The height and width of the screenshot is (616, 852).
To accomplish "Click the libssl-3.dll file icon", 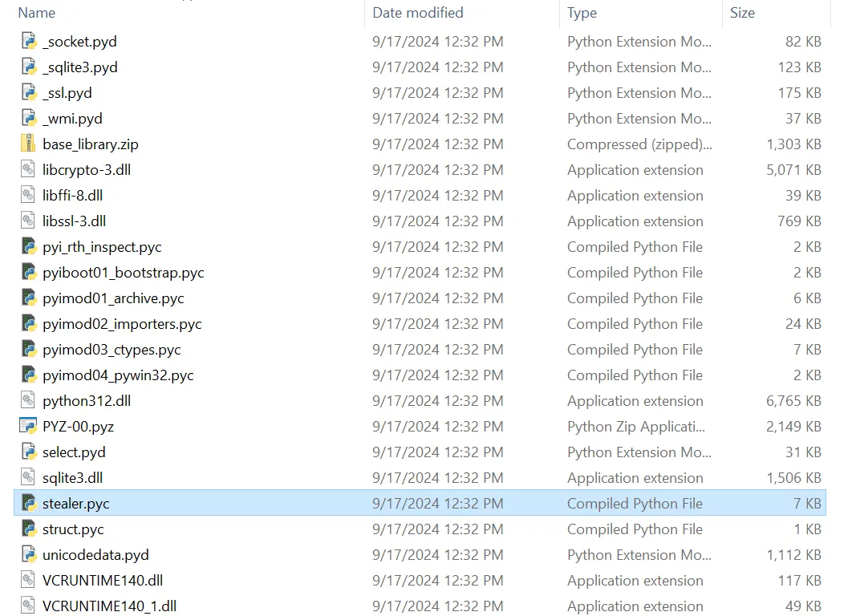I will [x=28, y=221].
